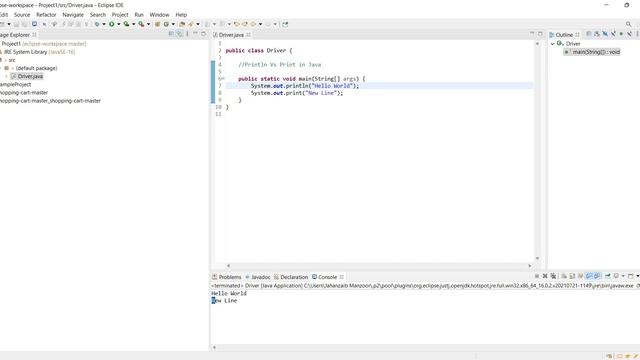Maximize the editor area
Viewport: 640px width, 360px height.
pyautogui.click(x=540, y=34)
